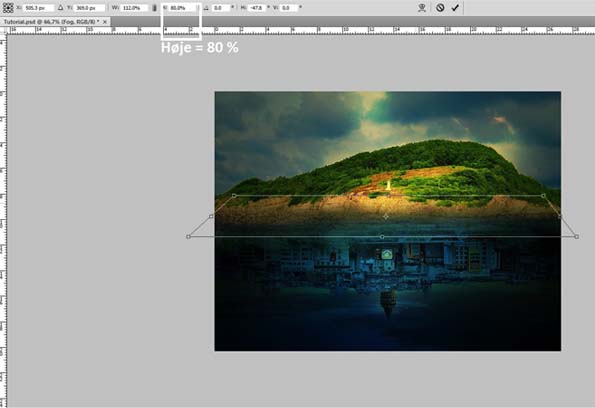Close the Tutorial.psd document tab
The width and height of the screenshot is (595, 408).
tap(105, 22)
